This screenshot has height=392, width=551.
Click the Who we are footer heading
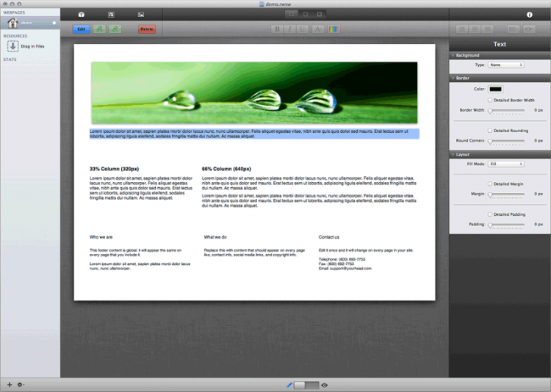click(x=101, y=237)
